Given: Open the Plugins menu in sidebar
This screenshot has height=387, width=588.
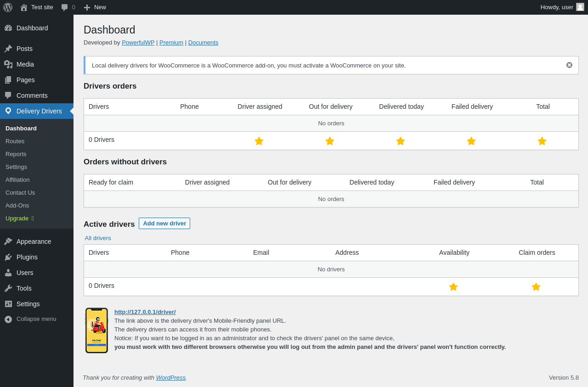Looking at the screenshot, I should coord(27,257).
